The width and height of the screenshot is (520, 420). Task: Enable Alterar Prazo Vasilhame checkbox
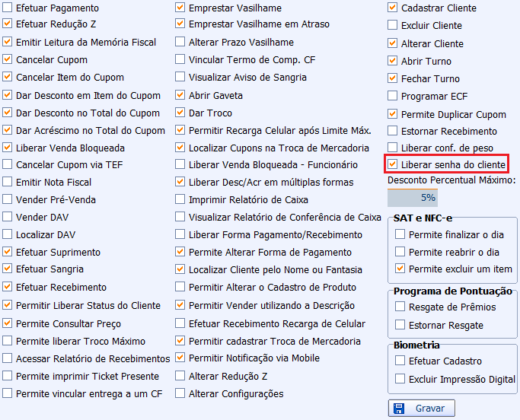tap(180, 42)
